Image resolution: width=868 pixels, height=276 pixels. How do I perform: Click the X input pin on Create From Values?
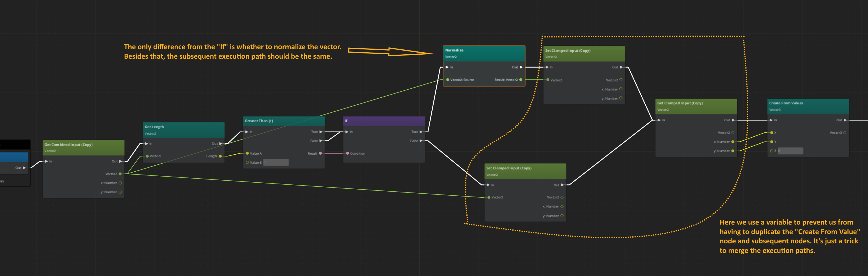(x=771, y=132)
